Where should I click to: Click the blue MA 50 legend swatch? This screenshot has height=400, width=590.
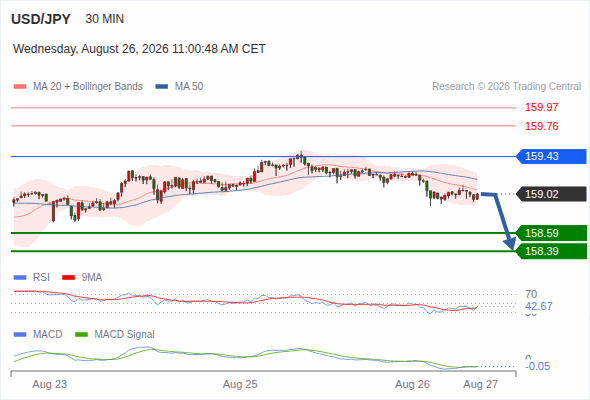[x=161, y=87]
